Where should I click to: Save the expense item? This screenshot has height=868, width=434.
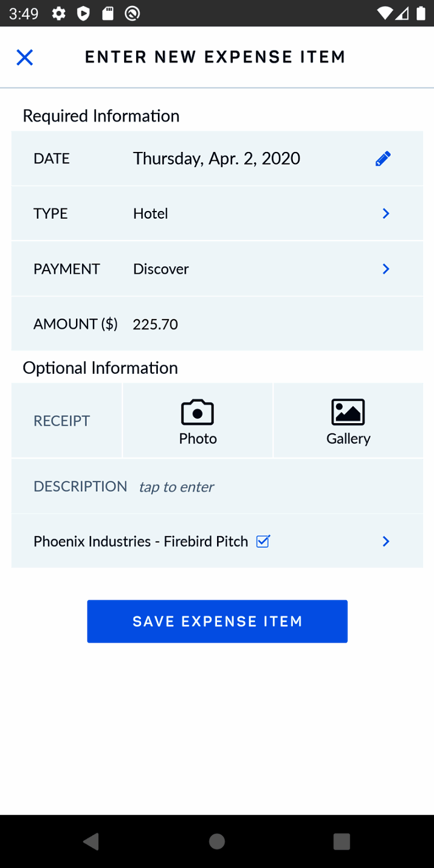(217, 621)
